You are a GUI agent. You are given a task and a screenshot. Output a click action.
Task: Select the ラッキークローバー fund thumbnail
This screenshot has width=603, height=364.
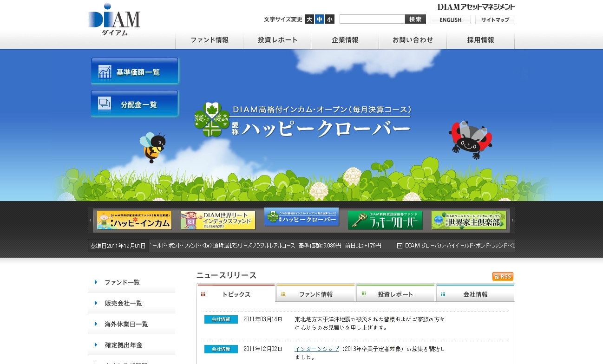[x=385, y=221]
